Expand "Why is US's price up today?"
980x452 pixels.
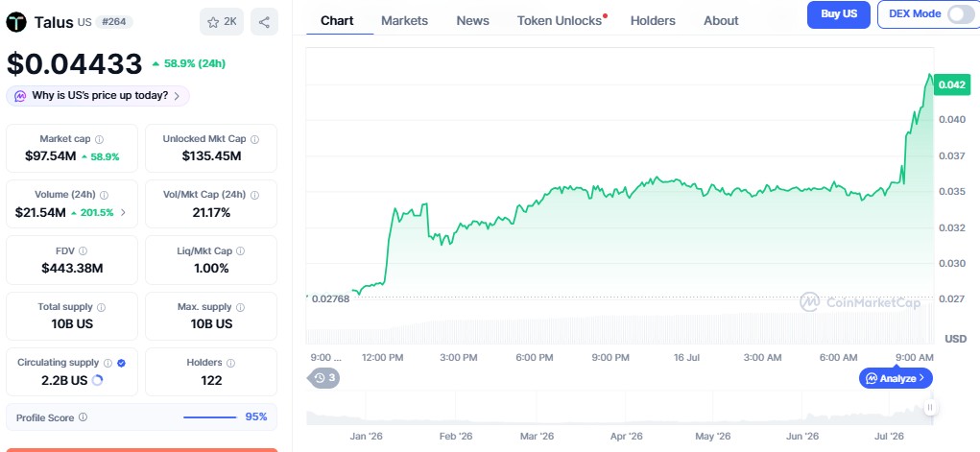coord(98,96)
